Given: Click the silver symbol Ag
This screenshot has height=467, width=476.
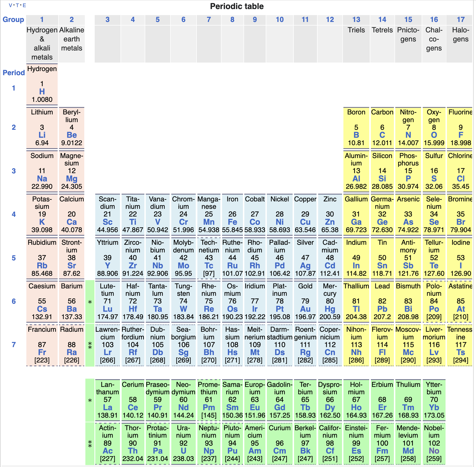Looking at the screenshot, I should pos(305,266).
